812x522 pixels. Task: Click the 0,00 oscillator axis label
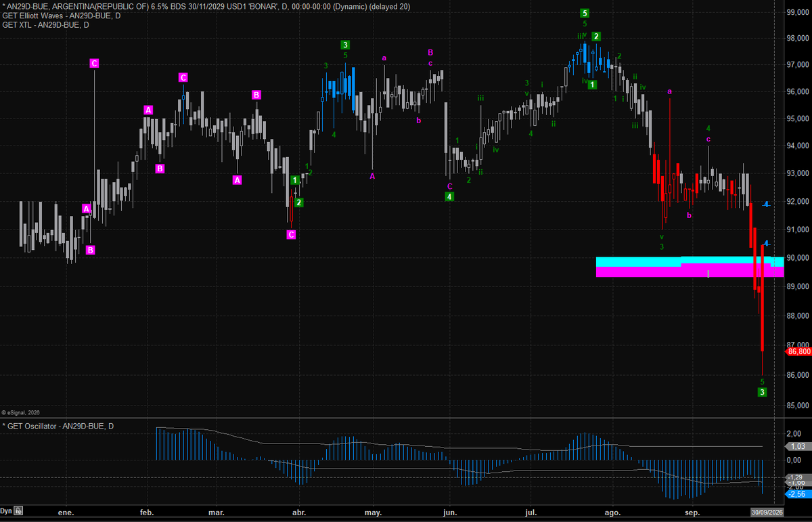tap(794, 460)
